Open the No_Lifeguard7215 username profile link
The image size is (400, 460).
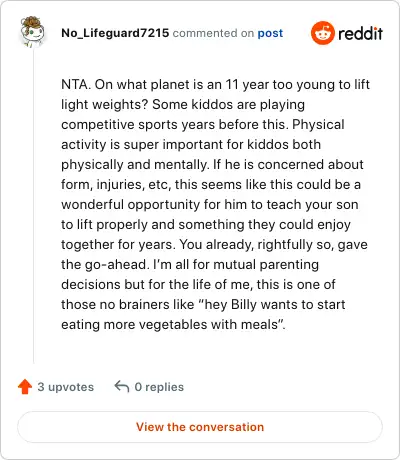click(x=115, y=33)
